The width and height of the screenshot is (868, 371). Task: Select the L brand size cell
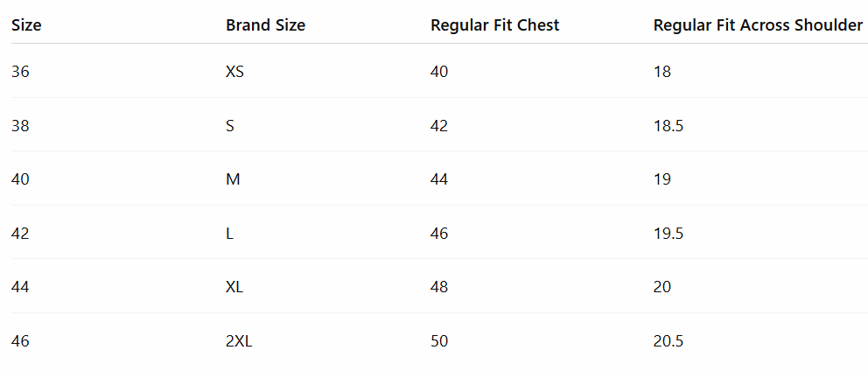(x=229, y=234)
